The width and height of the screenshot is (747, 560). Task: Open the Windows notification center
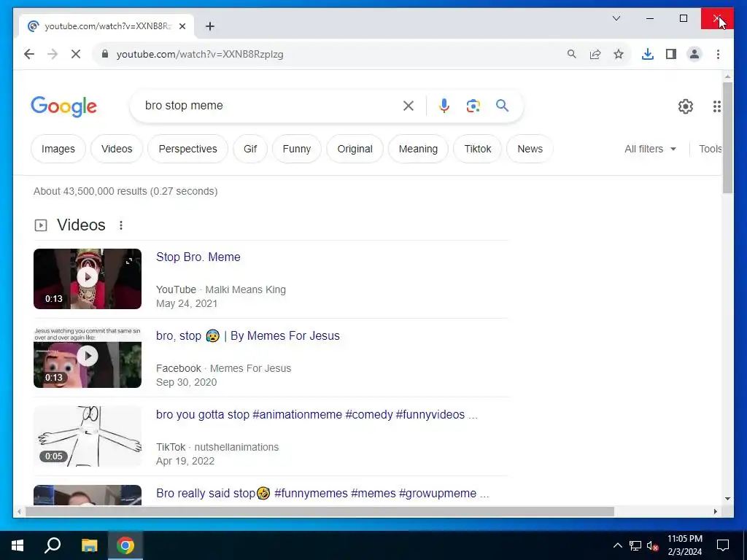tap(723, 545)
